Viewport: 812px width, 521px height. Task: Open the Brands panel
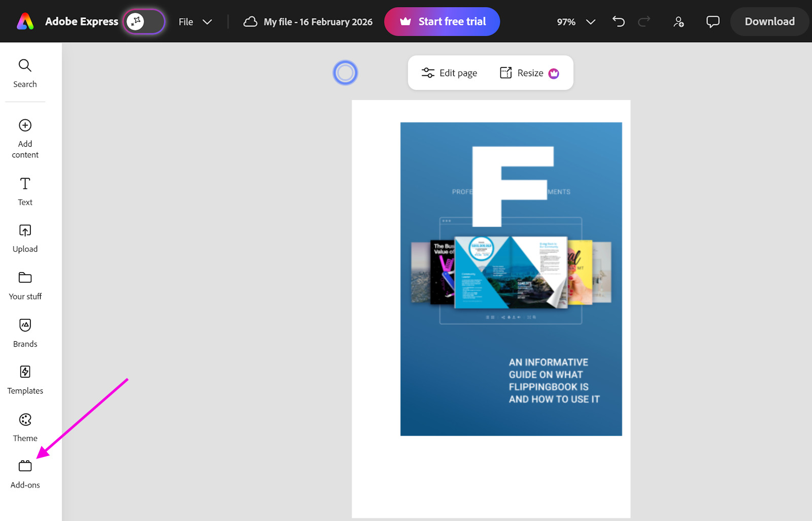tap(25, 333)
